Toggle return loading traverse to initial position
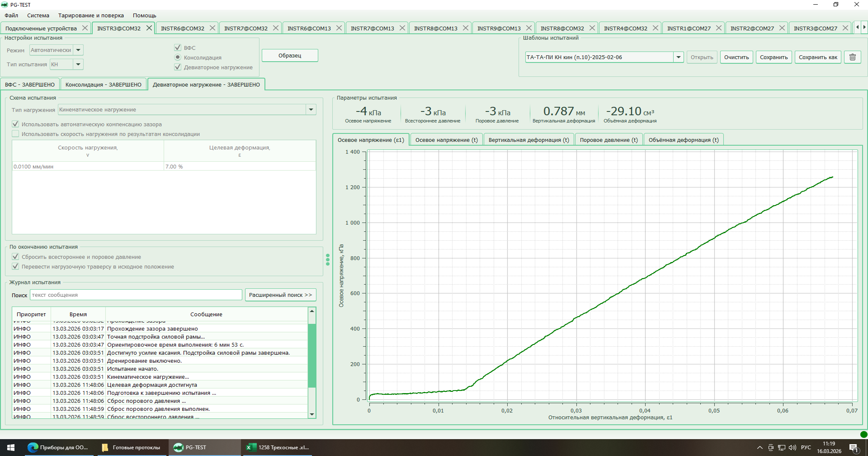Image resolution: width=868 pixels, height=456 pixels. (x=16, y=266)
